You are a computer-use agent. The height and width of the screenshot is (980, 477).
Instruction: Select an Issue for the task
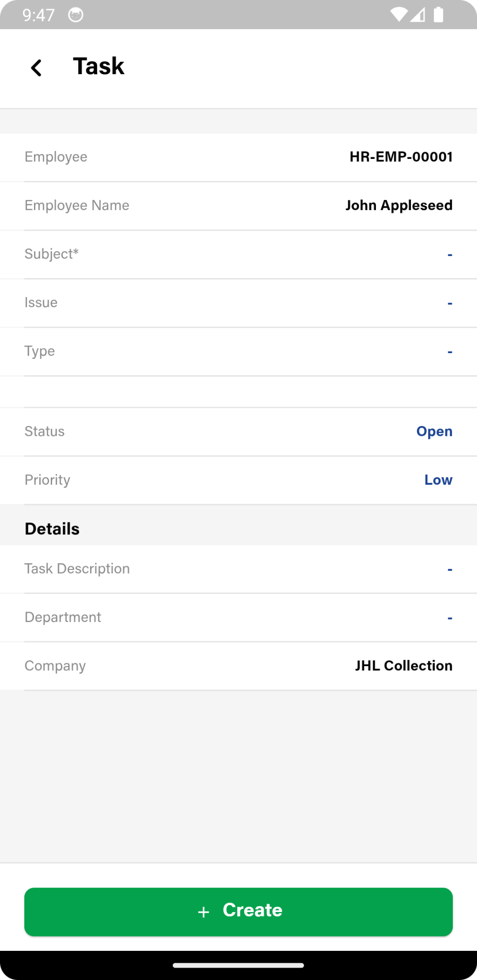click(449, 303)
